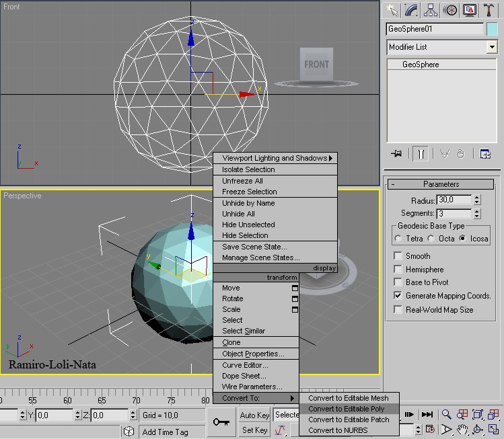The image size is (504, 439).
Task: Choose Convert to Editable Patch
Action: pyautogui.click(x=349, y=420)
